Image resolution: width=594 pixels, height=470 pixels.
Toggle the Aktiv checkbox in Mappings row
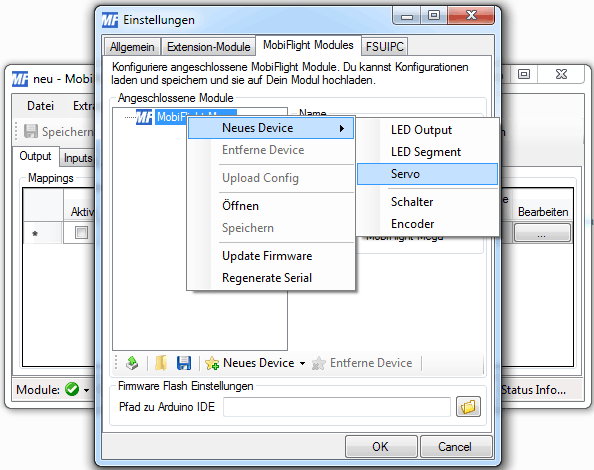coord(81,232)
